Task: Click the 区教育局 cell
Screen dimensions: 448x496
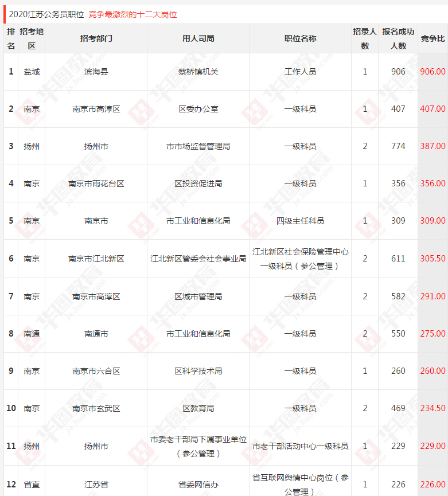Action: (198, 408)
